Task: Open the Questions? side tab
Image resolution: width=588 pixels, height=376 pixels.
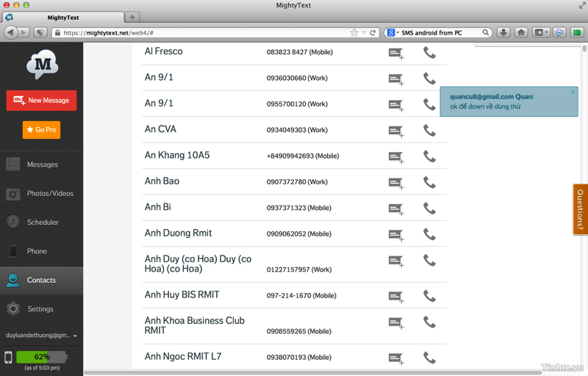Action: tap(580, 209)
